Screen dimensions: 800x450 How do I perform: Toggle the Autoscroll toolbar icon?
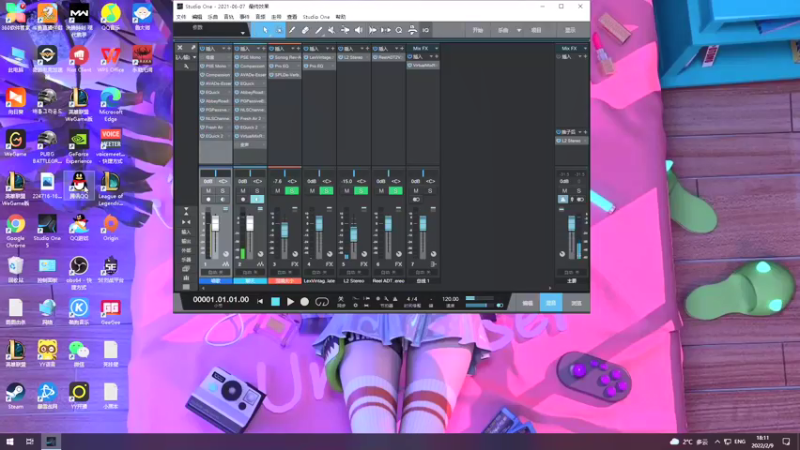click(x=412, y=30)
